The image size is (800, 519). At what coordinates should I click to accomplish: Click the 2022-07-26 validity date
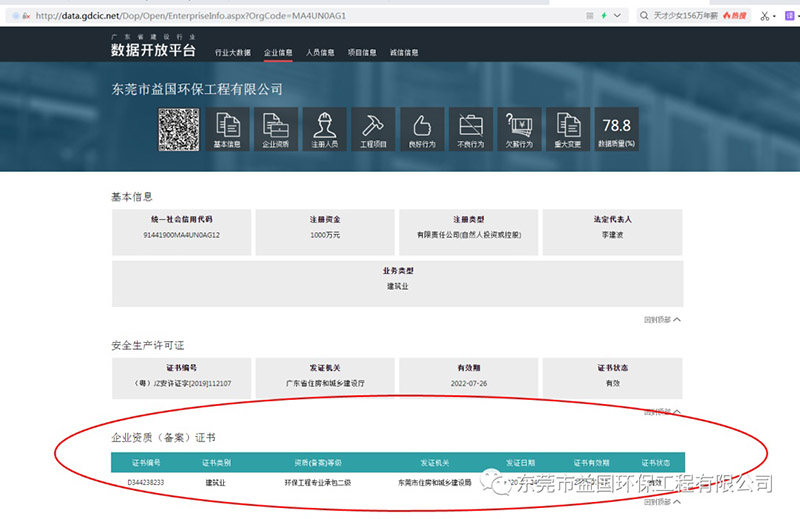[469, 383]
